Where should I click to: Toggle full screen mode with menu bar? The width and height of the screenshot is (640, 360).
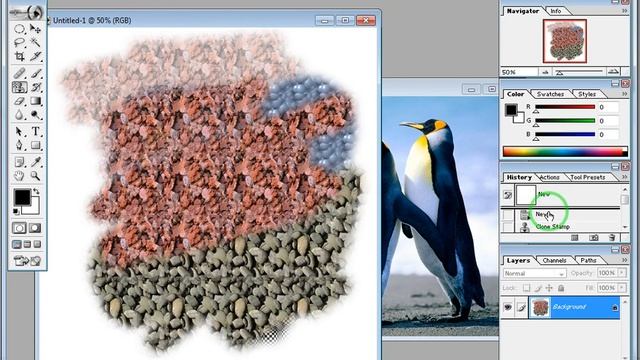tap(27, 244)
